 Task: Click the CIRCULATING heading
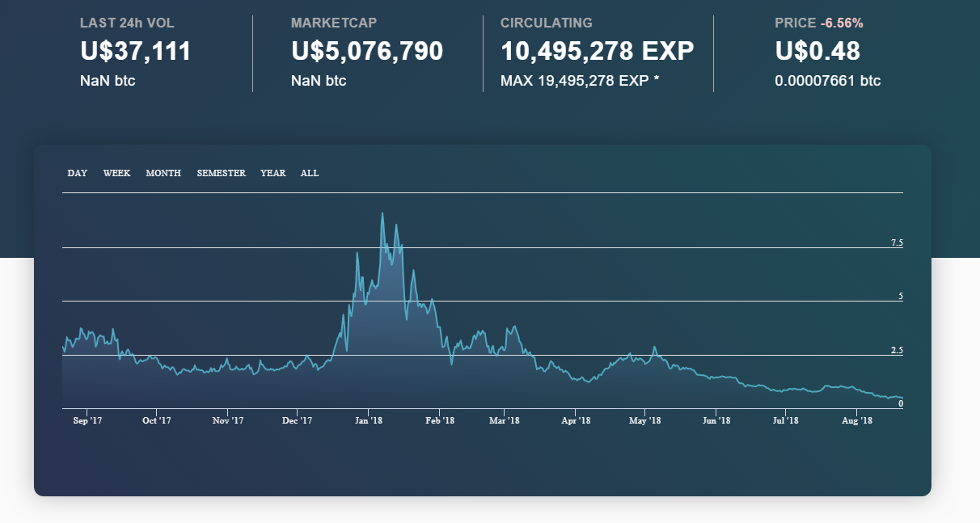coord(546,23)
